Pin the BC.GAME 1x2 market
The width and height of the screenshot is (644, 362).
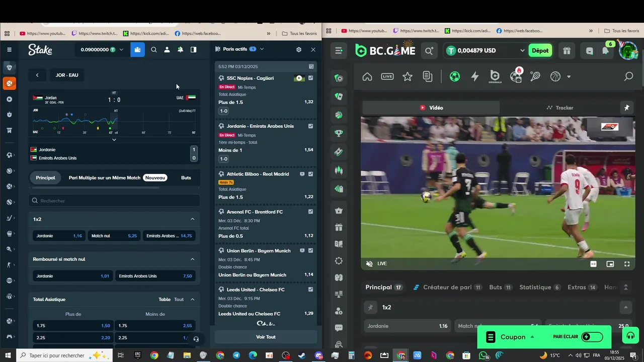tap(371, 307)
